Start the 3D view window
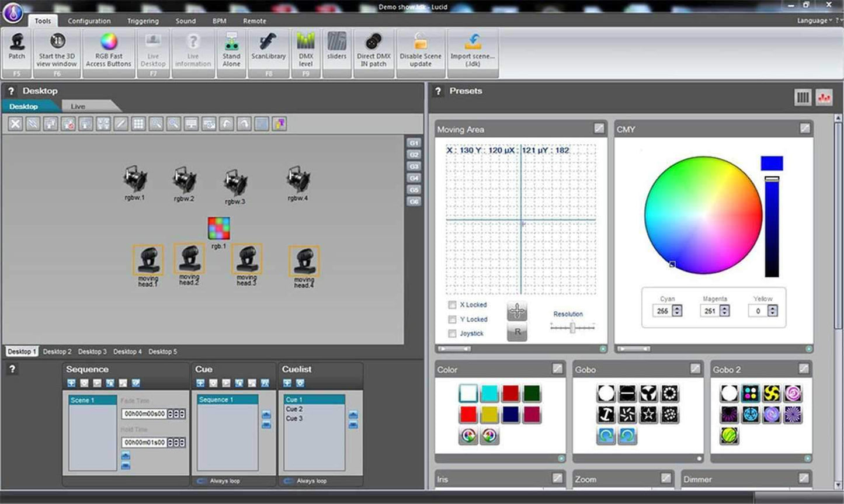 point(57,50)
